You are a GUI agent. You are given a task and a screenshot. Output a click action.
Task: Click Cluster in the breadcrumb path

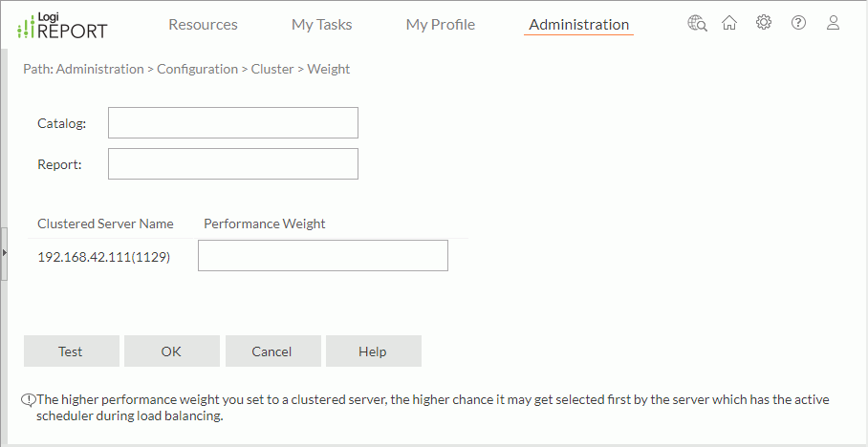(x=271, y=69)
